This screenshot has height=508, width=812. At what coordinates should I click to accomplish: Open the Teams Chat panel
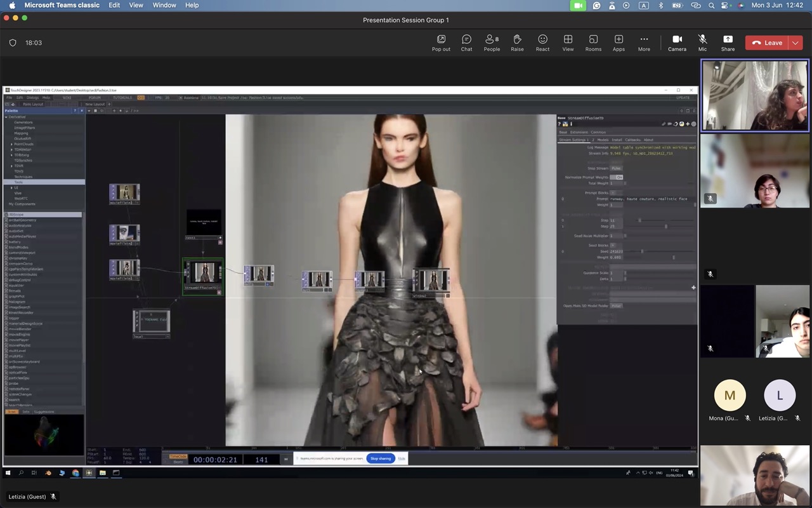pos(466,43)
